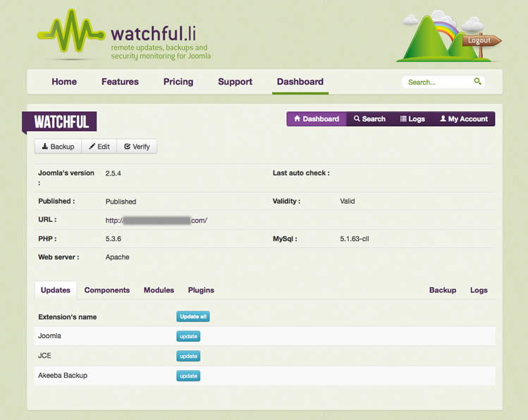Click the site URL link
Screen dimensions: 528x420
pyautogui.click(x=156, y=221)
